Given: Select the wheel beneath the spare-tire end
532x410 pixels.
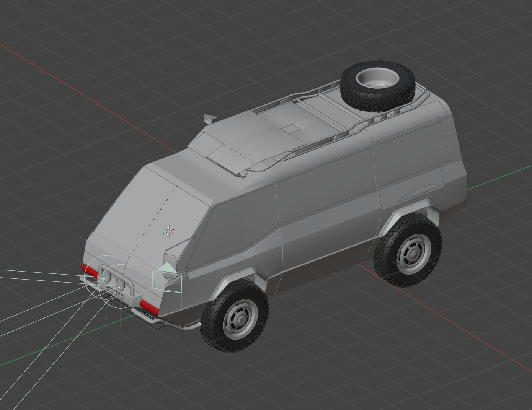Looking at the screenshot, I should pos(408,251).
